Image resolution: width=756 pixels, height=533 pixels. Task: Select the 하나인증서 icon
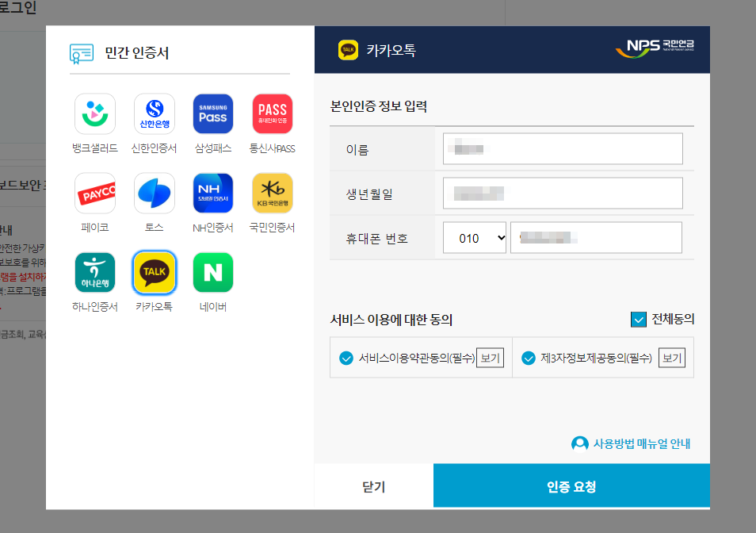(x=95, y=273)
